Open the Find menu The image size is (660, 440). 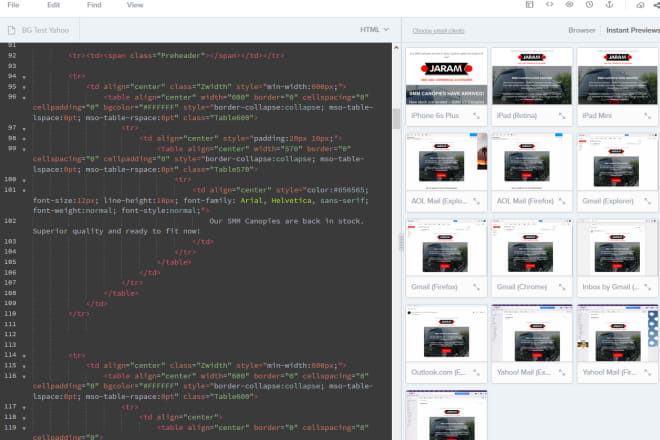(94, 5)
